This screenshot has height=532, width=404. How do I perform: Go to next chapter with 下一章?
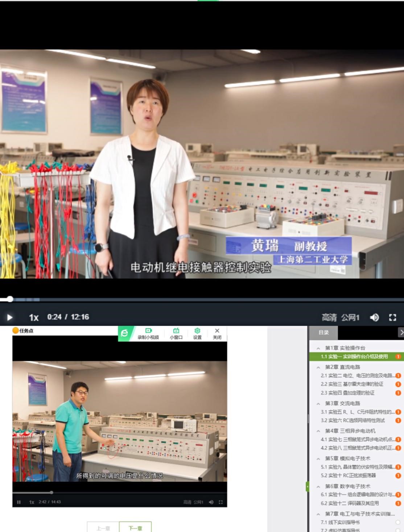click(x=135, y=528)
